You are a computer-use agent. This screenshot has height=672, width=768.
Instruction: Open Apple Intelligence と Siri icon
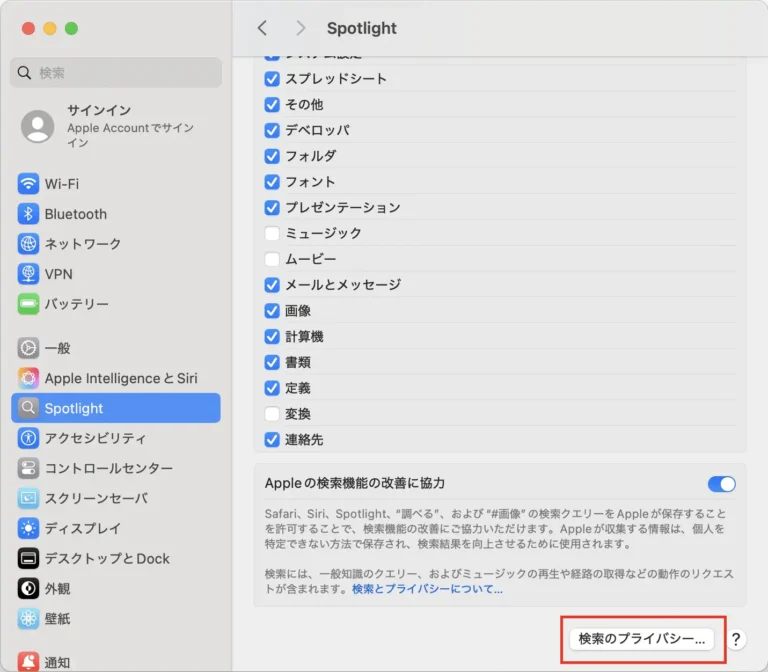click(x=28, y=378)
